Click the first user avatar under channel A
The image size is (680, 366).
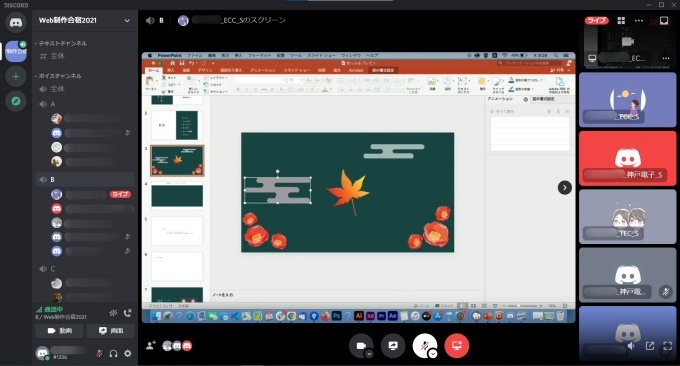[56, 118]
